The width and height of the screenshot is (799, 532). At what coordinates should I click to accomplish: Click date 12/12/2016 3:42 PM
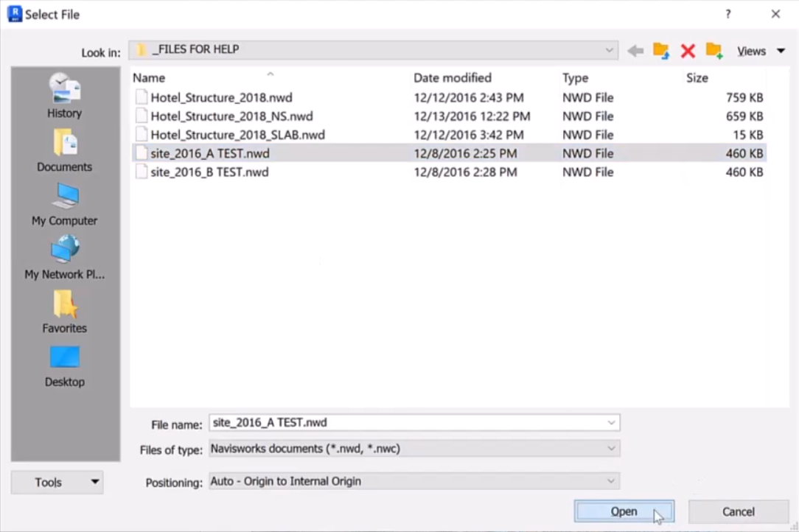468,135
